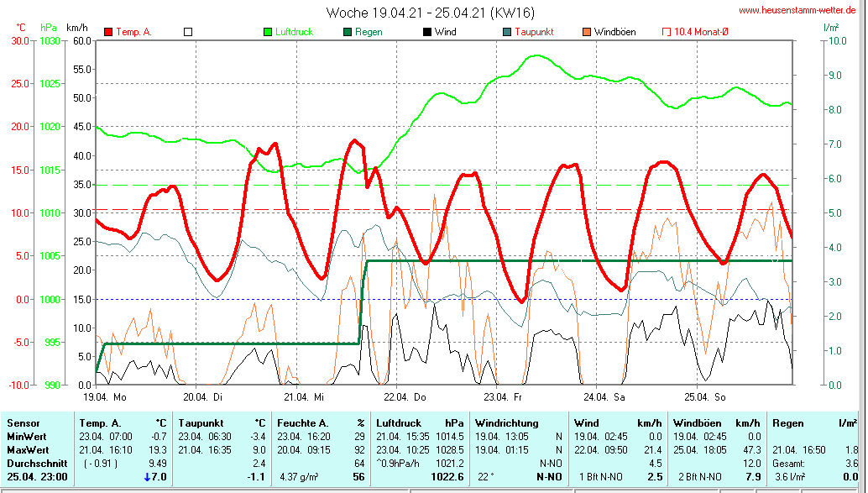
Task: Select the 23.04. Fr date axis label
Action: pyautogui.click(x=503, y=397)
